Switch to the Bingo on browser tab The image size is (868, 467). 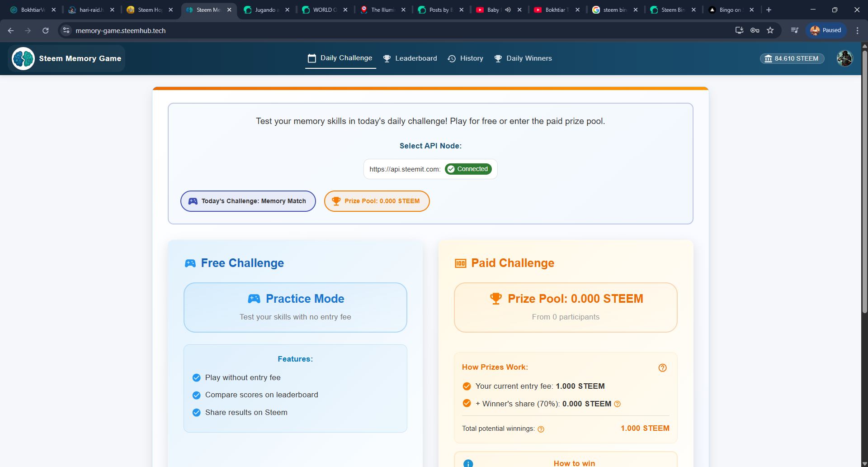coord(731,10)
